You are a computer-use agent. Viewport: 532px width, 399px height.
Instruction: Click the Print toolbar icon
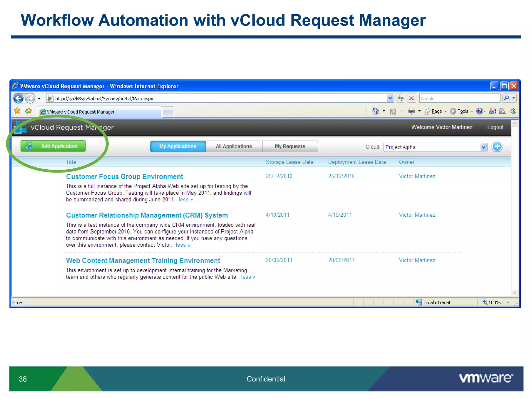pyautogui.click(x=411, y=111)
